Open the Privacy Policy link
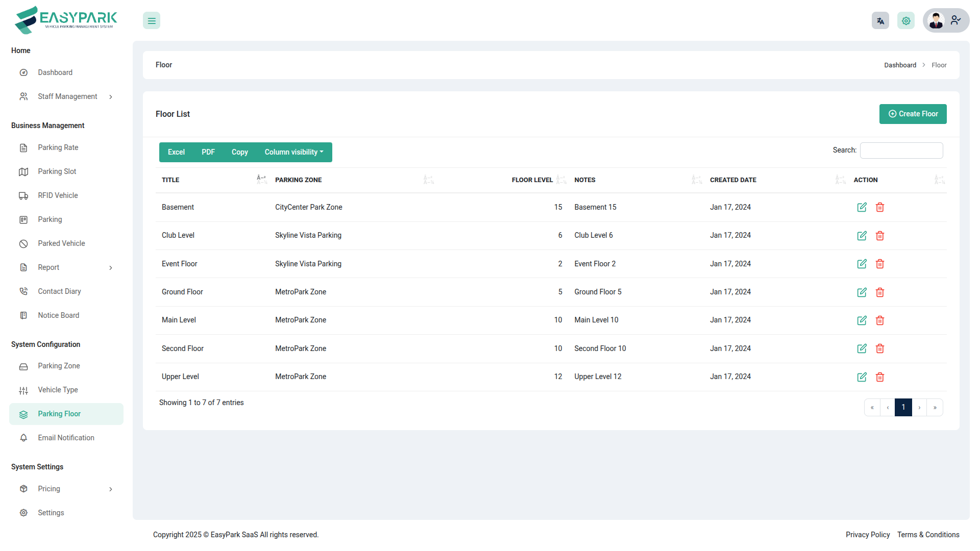 pos(868,535)
